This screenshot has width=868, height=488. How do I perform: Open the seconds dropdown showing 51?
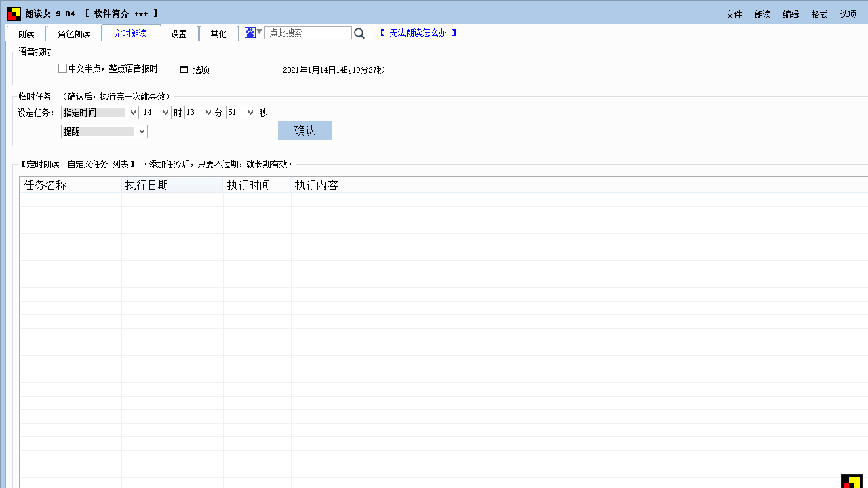(x=250, y=113)
